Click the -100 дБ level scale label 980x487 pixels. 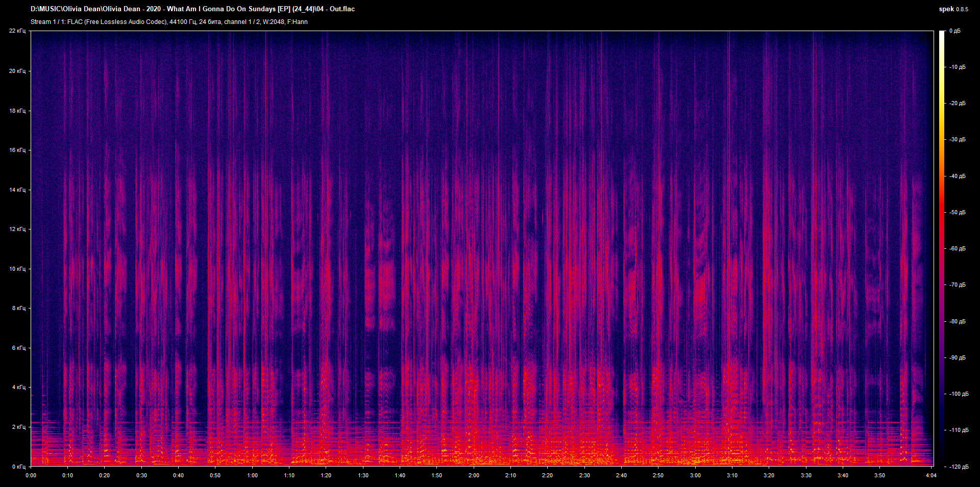(x=959, y=394)
